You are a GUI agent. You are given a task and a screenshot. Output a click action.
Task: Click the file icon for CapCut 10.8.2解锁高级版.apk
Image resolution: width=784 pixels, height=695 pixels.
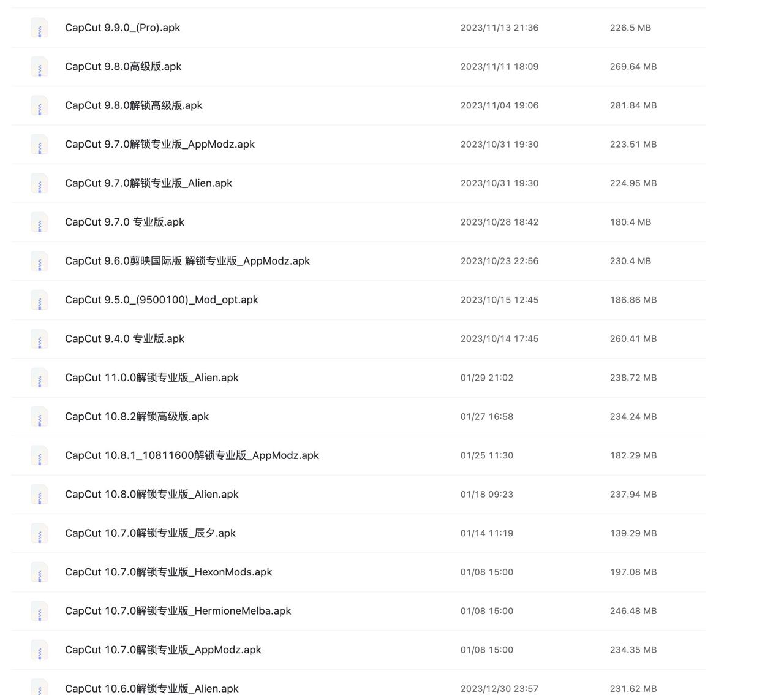39,417
